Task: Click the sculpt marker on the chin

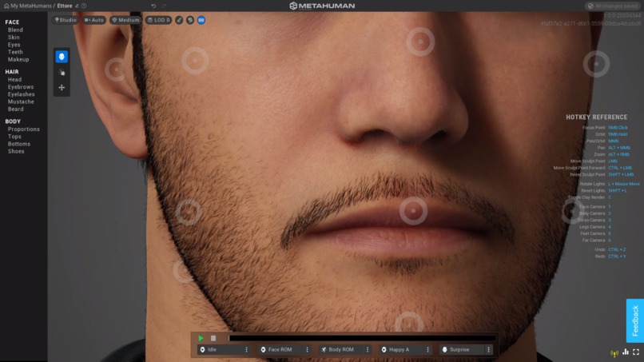Action: point(409,324)
